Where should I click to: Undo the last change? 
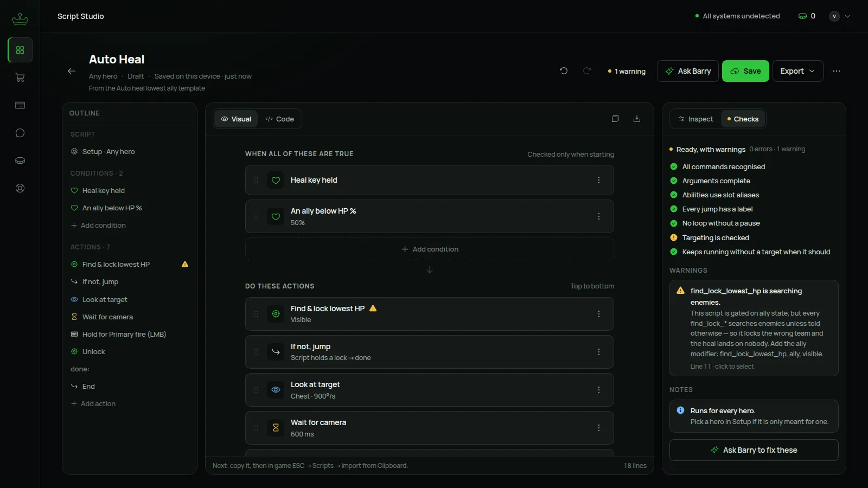(x=564, y=71)
